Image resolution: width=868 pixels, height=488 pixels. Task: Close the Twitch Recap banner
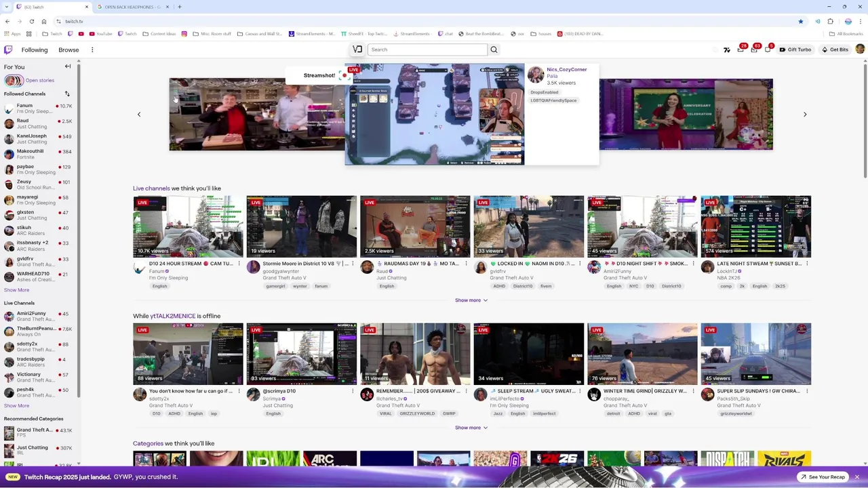(x=857, y=477)
